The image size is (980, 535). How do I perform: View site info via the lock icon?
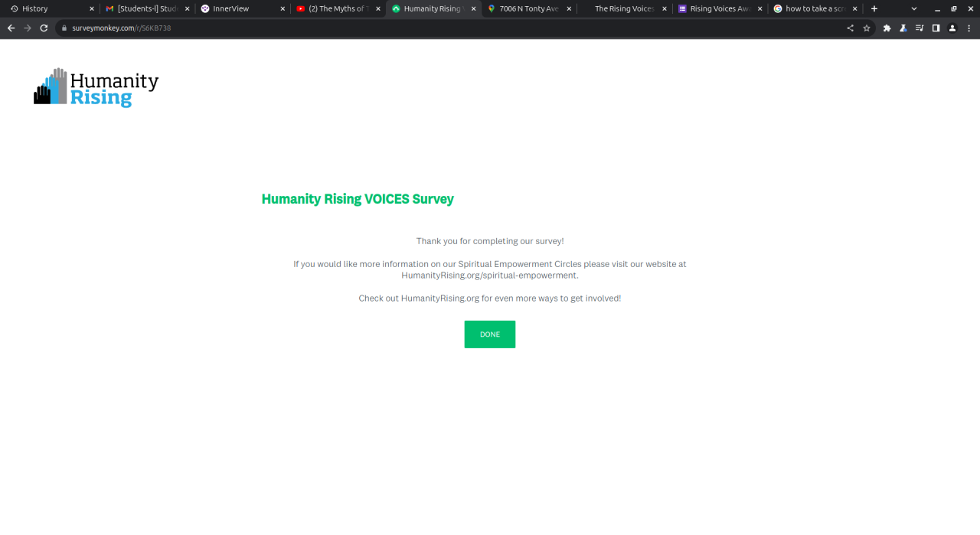click(x=64, y=28)
